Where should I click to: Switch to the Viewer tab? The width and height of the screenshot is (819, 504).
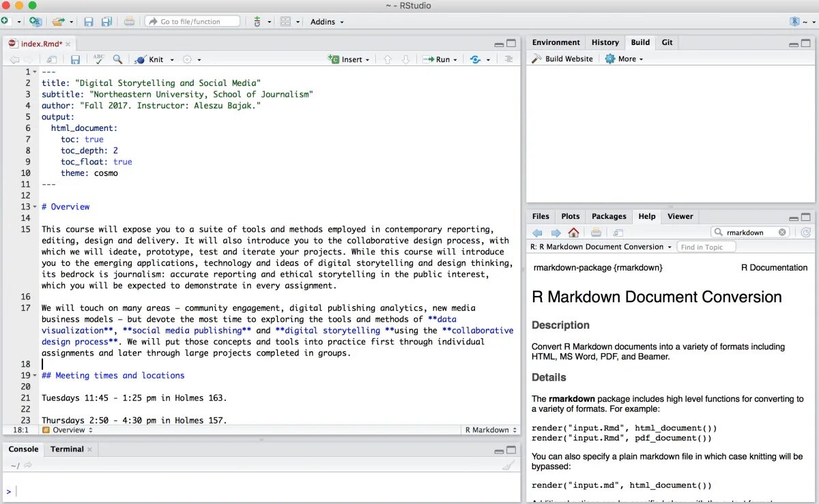click(x=680, y=216)
